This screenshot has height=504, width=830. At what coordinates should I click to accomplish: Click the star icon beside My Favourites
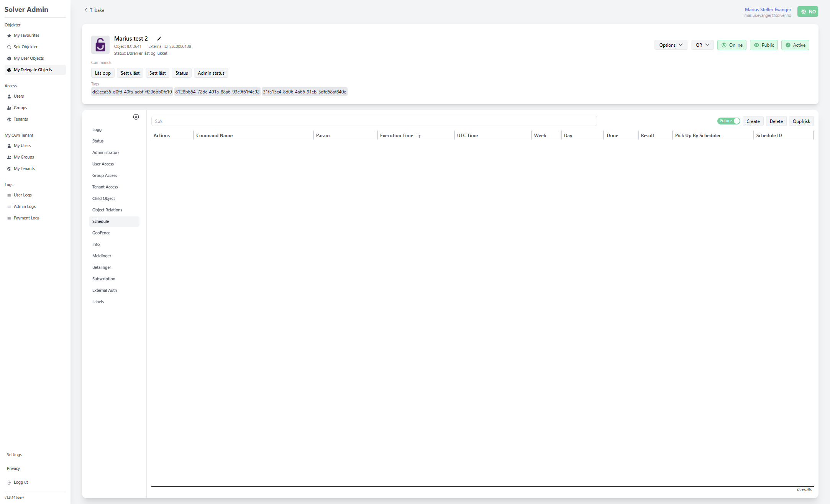tap(9, 36)
